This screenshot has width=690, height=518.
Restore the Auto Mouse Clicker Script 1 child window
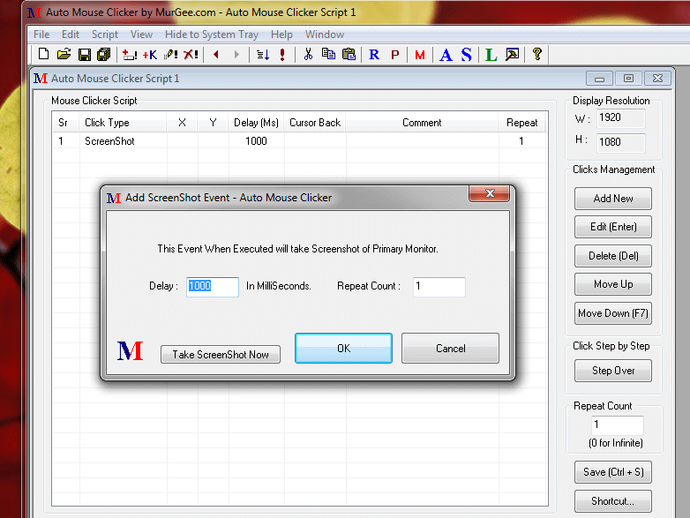point(628,78)
